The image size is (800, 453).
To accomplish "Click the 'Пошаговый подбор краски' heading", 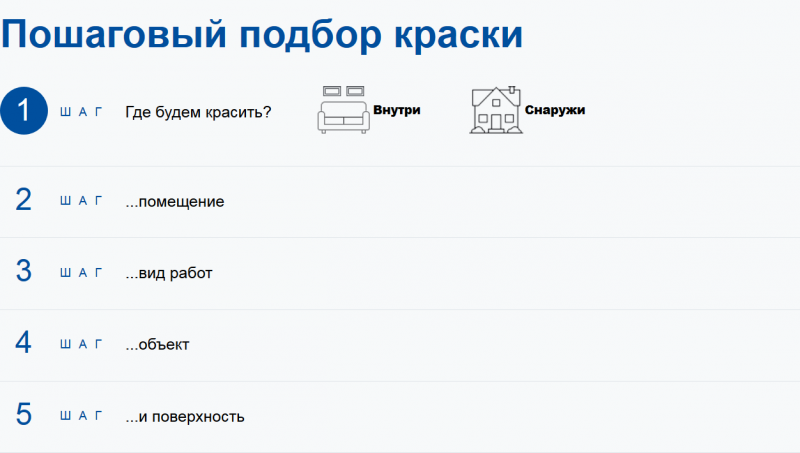I will point(262,35).
